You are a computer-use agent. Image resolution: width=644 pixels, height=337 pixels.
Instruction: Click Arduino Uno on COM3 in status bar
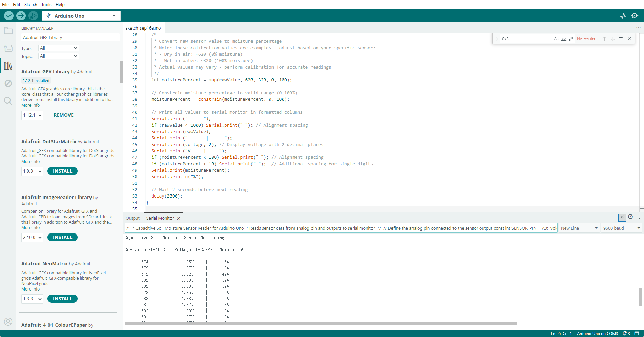597,333
